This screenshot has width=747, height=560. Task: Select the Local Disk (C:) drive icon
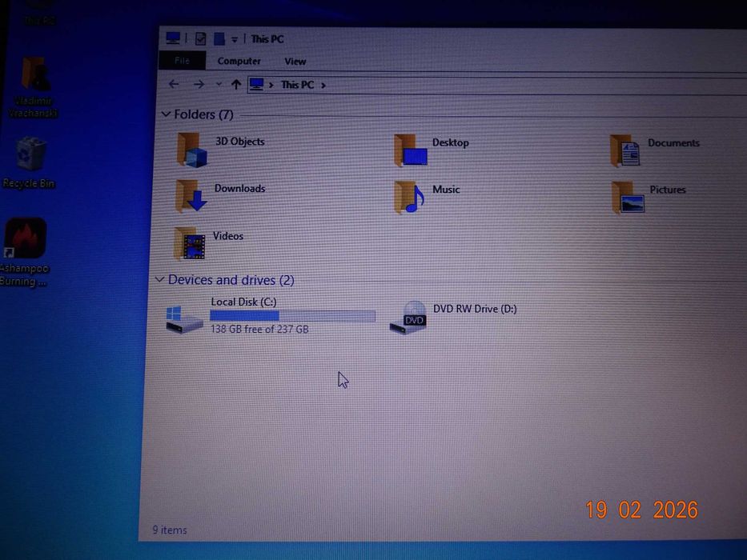183,319
